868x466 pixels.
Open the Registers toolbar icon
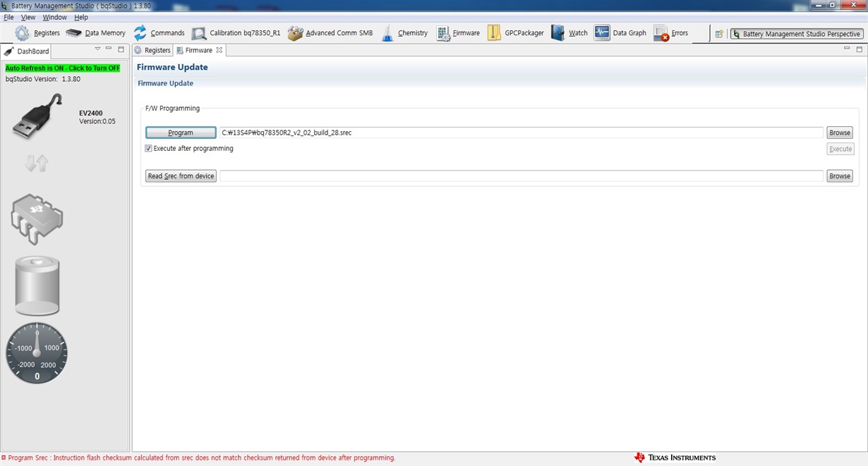click(37, 33)
